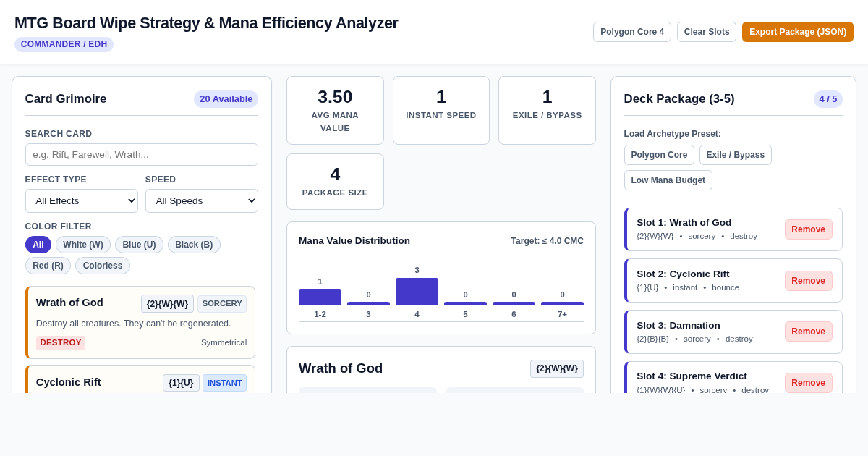The height and width of the screenshot is (456, 868).
Task: Click the Slot 2: Cyclonic Rift entry
Action: coord(733,281)
